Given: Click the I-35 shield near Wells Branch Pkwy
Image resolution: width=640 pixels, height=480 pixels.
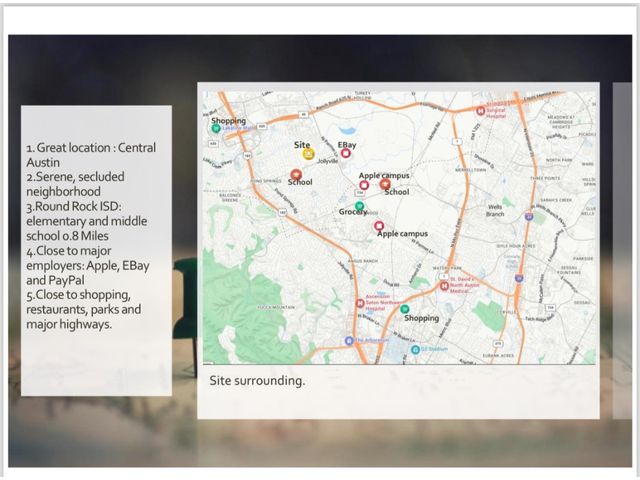Looking at the screenshot, I should pyautogui.click(x=529, y=216).
